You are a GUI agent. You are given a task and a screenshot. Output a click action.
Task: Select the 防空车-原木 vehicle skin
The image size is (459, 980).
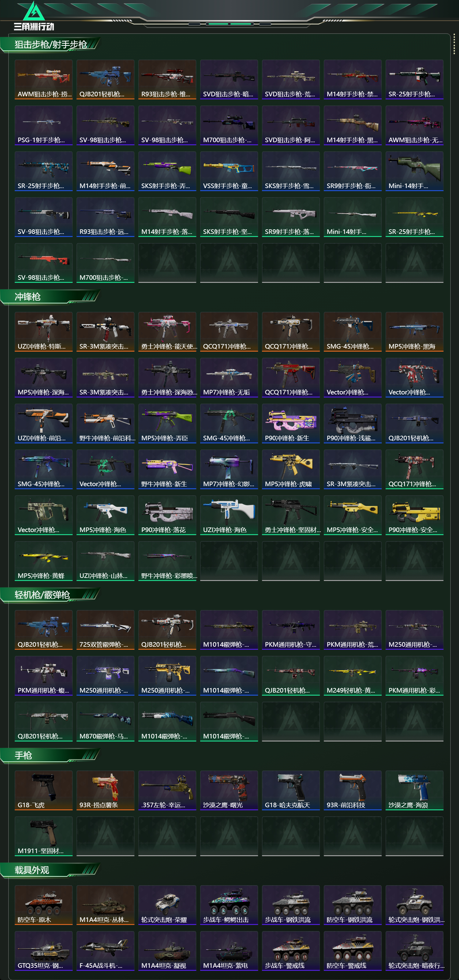click(43, 905)
